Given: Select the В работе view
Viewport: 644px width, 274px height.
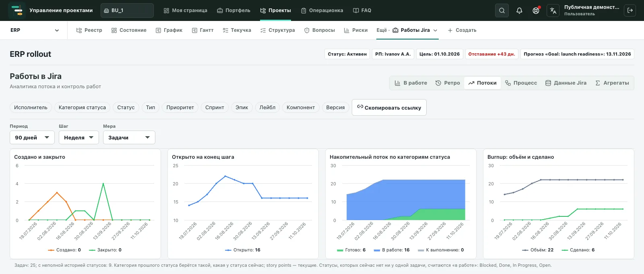Looking at the screenshot, I should [411, 83].
